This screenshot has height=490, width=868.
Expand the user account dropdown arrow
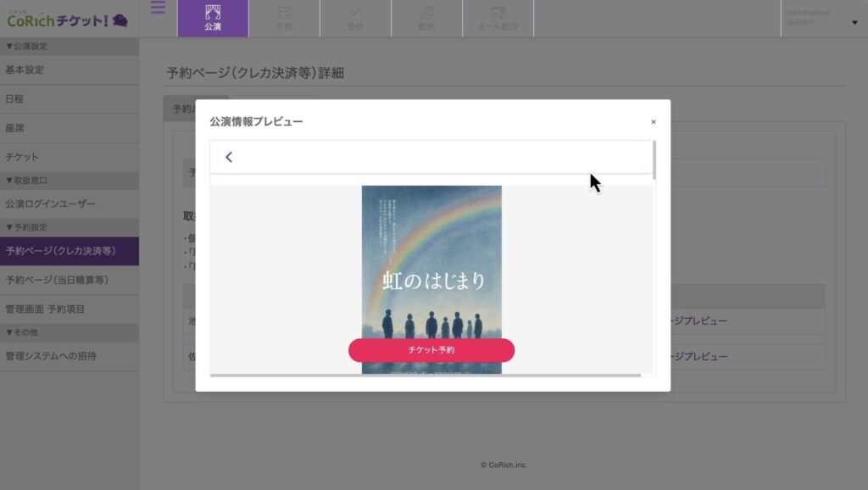point(854,23)
